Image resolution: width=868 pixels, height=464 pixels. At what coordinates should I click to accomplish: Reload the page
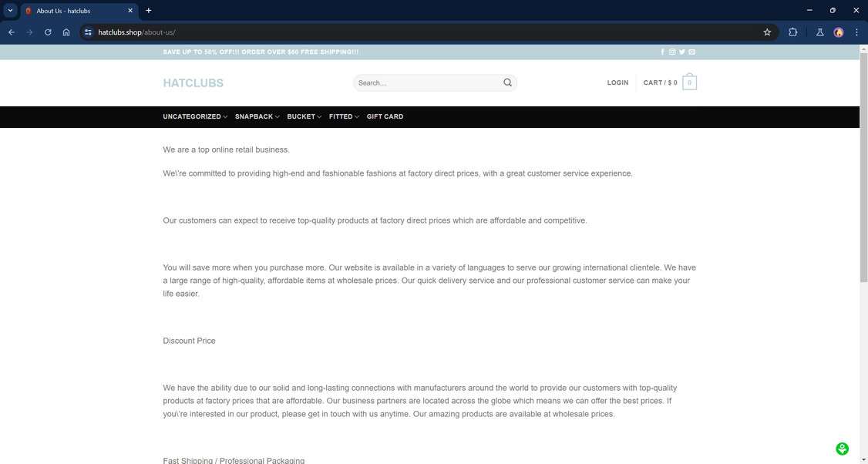point(48,32)
